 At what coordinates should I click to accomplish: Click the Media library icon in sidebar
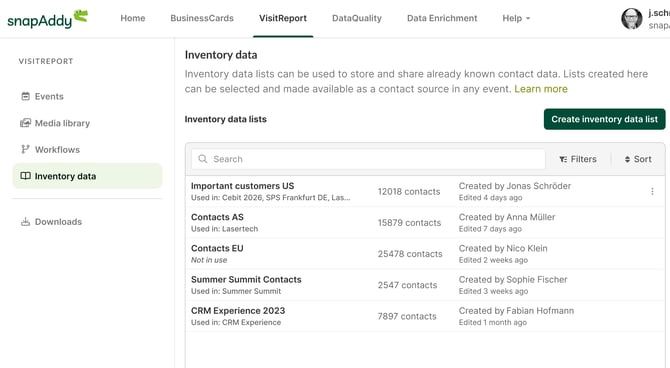[x=26, y=123]
